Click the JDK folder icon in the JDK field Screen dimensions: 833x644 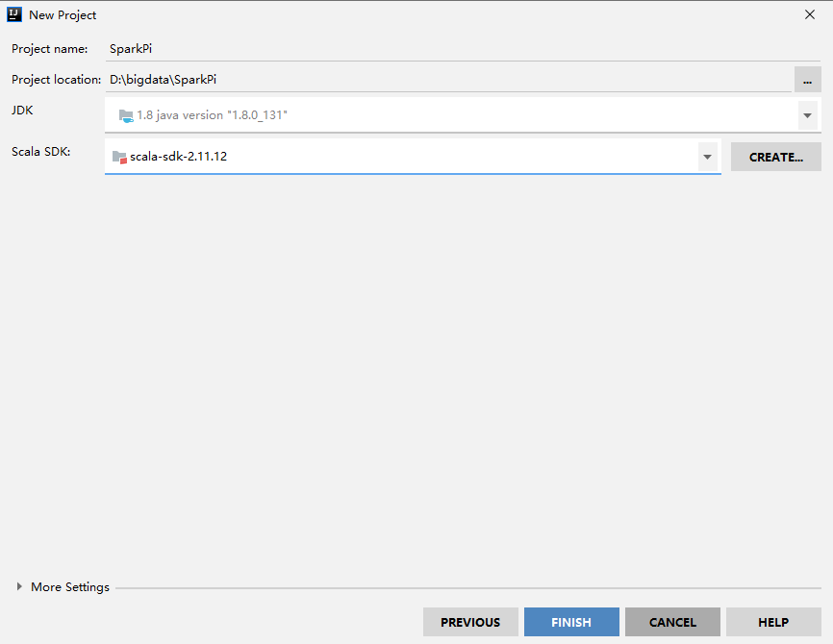[126, 115]
